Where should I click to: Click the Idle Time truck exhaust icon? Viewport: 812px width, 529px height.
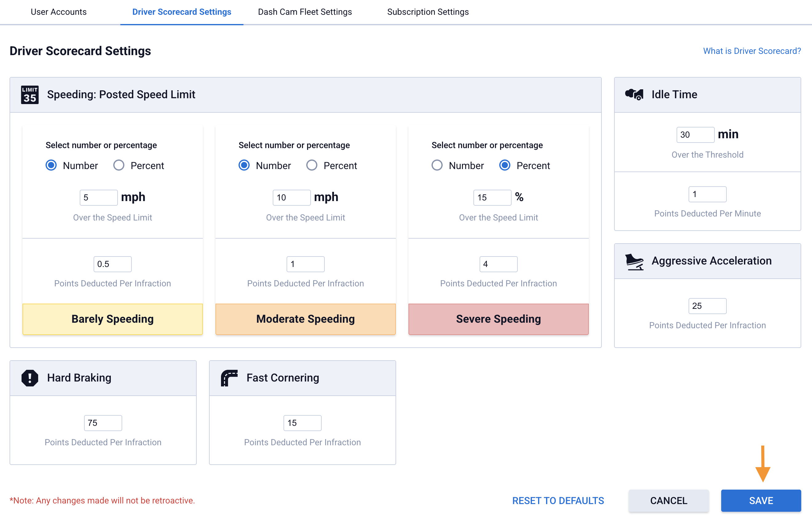[634, 95]
